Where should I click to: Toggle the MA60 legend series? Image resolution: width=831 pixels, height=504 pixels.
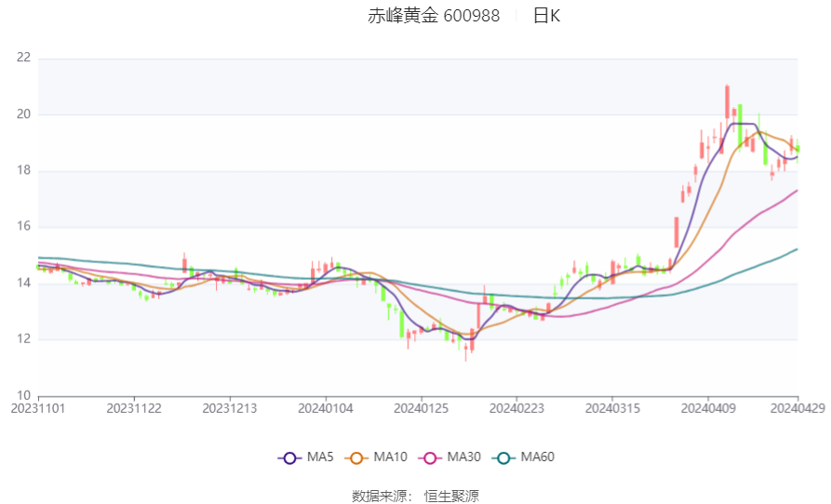tap(523, 458)
